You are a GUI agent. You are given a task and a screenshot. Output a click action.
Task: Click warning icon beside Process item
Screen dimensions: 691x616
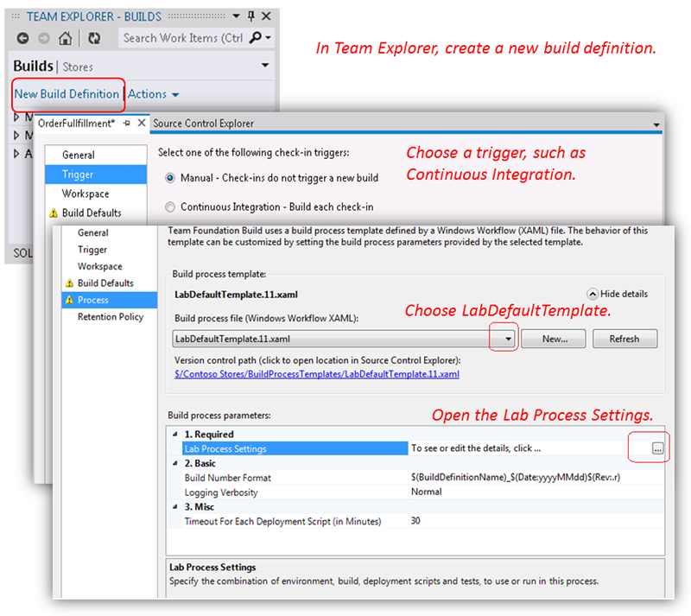tap(69, 300)
